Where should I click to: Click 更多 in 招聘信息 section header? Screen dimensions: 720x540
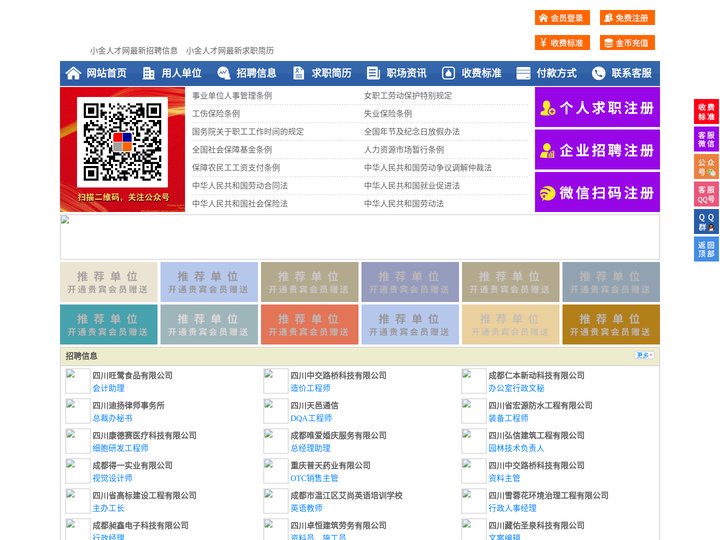[x=644, y=355]
